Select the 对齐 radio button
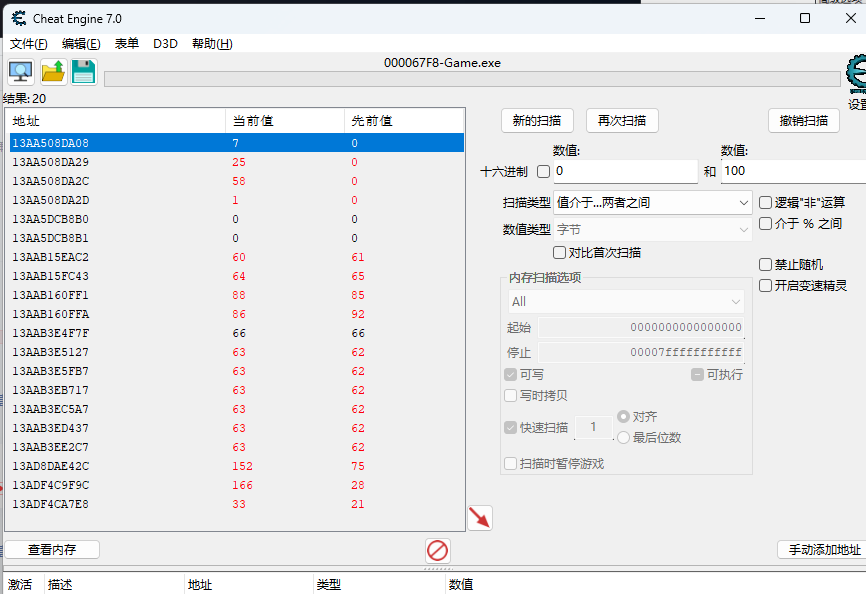Image resolution: width=866 pixels, height=594 pixels. (624, 417)
